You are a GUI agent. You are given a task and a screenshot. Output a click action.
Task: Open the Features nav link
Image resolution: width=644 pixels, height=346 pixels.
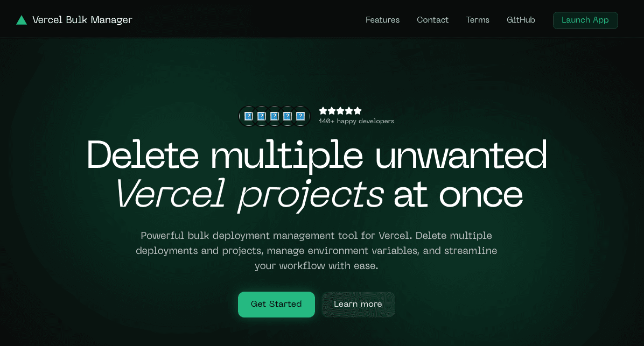click(x=382, y=20)
